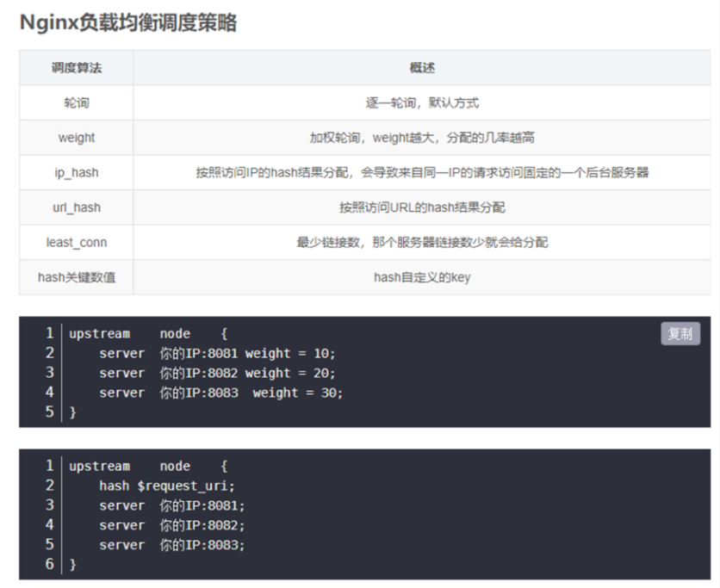Click closing brace on line 6 of second block
Viewport: 720px width, 588px height.
pos(72,565)
